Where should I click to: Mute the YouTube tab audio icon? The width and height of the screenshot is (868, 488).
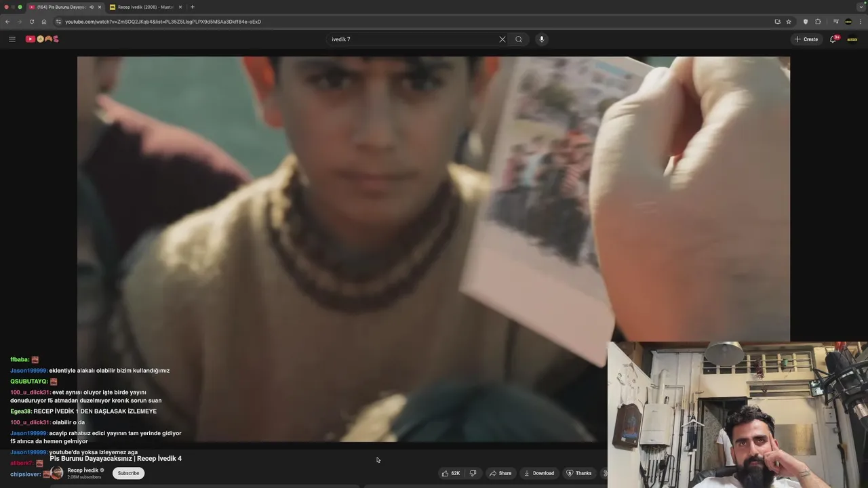(92, 7)
